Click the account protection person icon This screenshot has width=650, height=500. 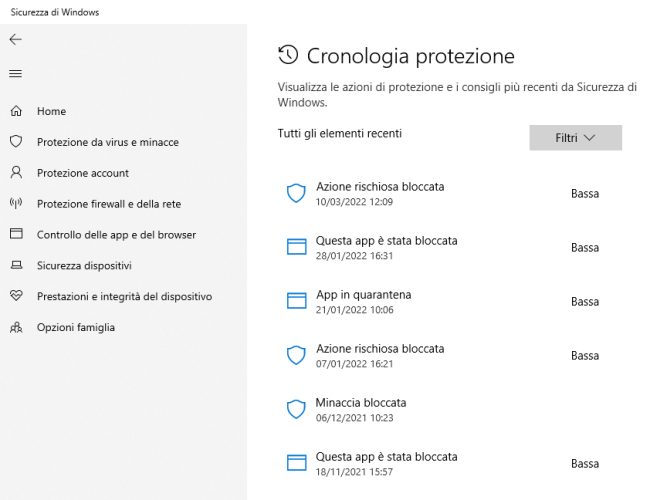point(15,173)
